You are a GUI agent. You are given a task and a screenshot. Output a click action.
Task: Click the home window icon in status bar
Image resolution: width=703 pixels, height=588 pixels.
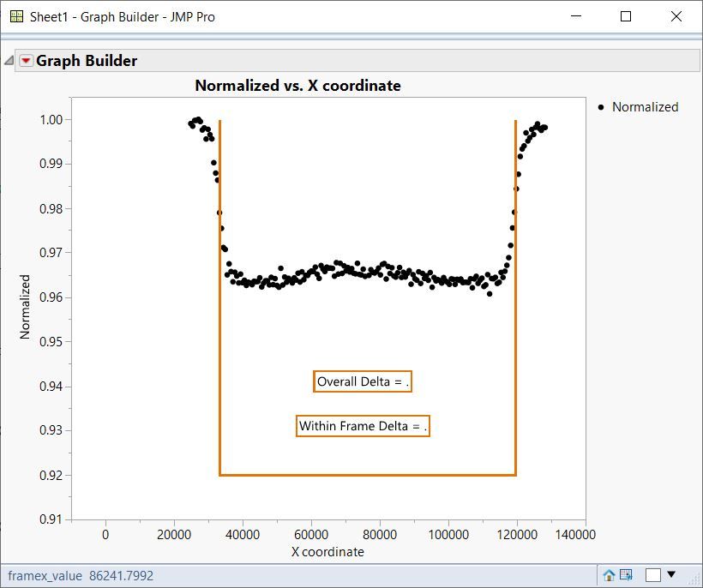click(x=609, y=575)
